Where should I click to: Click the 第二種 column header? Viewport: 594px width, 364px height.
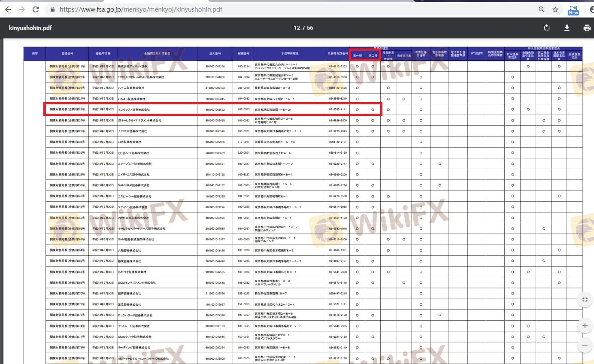pos(373,56)
